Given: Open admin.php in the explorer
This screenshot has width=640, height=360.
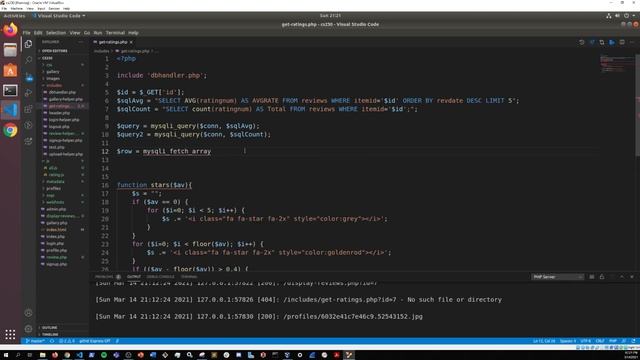Looking at the screenshot, I should pyautogui.click(x=56, y=209).
